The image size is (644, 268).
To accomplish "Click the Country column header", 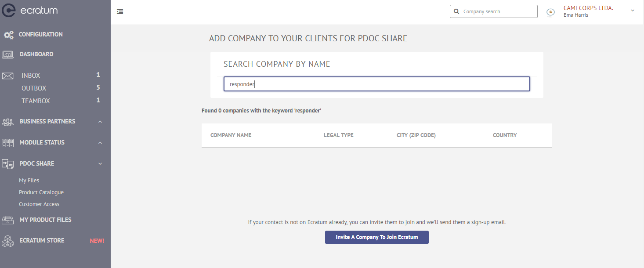I will pyautogui.click(x=505, y=135).
